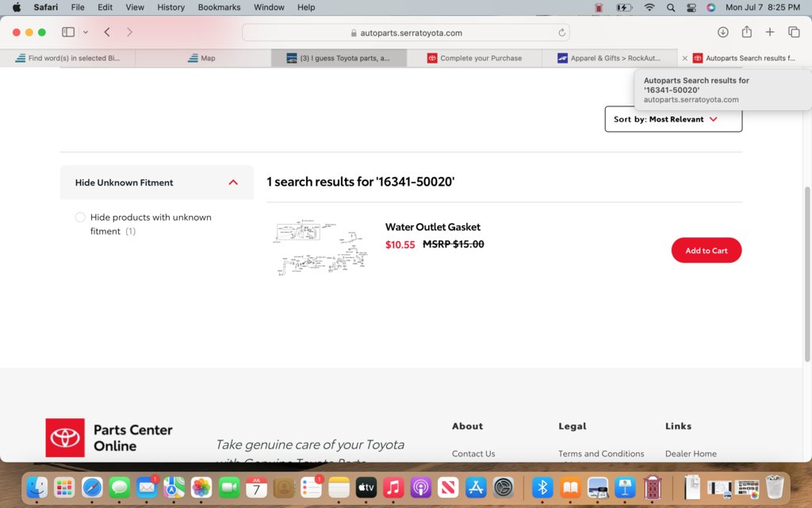Open Mail from the Dock
The width and height of the screenshot is (812, 508).
(x=147, y=487)
